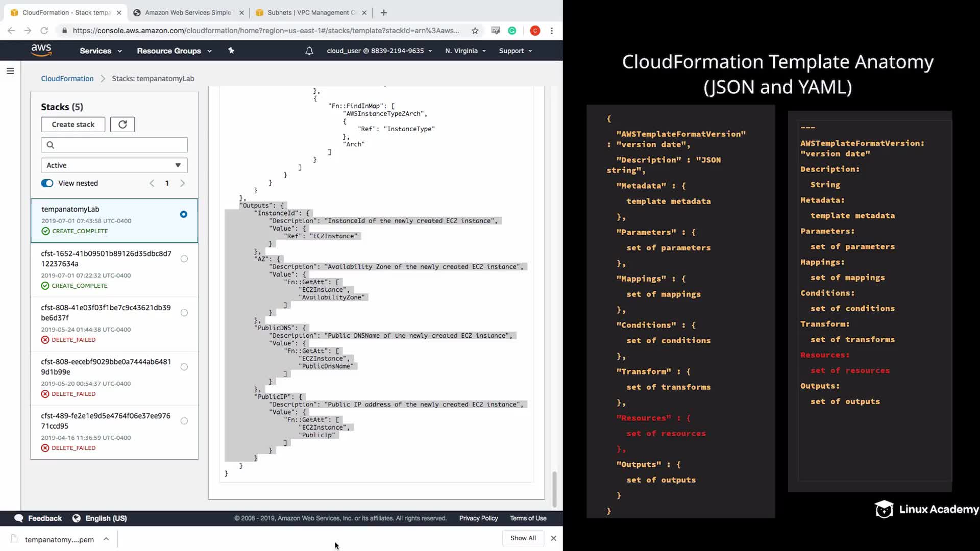Click the Create stack button

[x=73, y=124]
